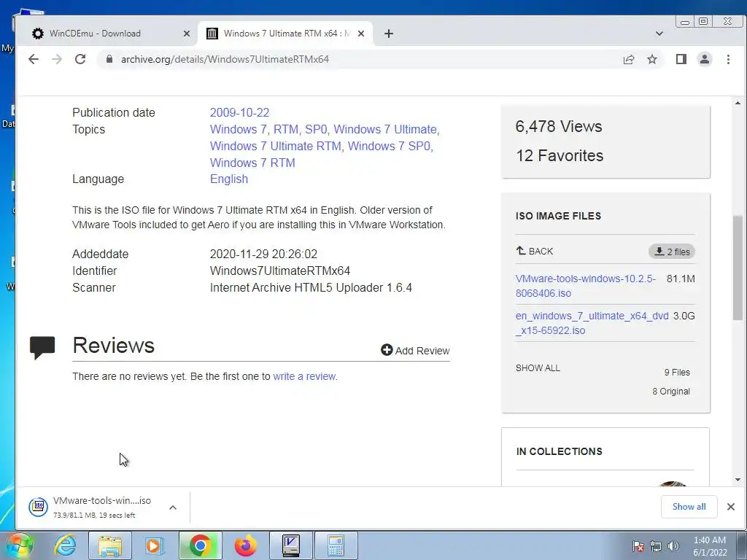The image size is (747, 560).
Task: Click the taskbar clock showing 1:40 AM
Action: [x=710, y=546]
